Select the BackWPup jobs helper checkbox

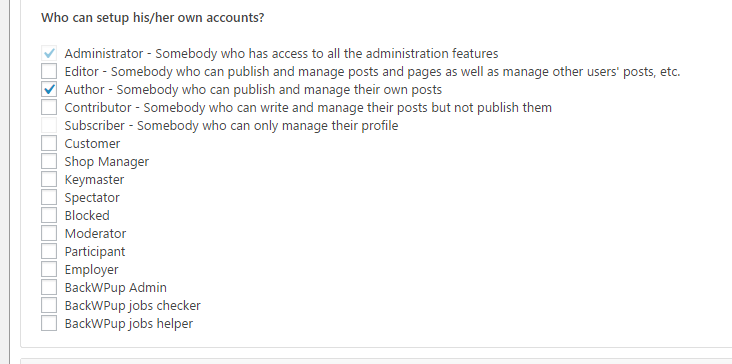tap(49, 323)
